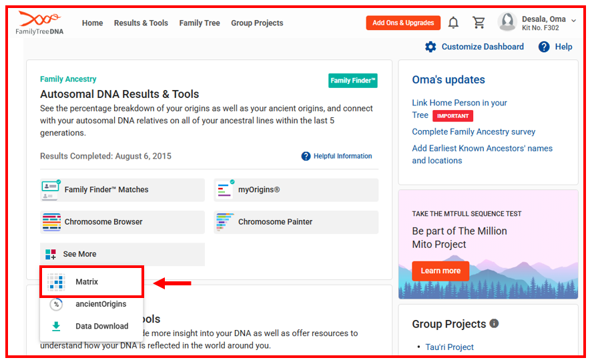Open the shopping cart
This screenshot has width=592, height=364.
point(479,23)
